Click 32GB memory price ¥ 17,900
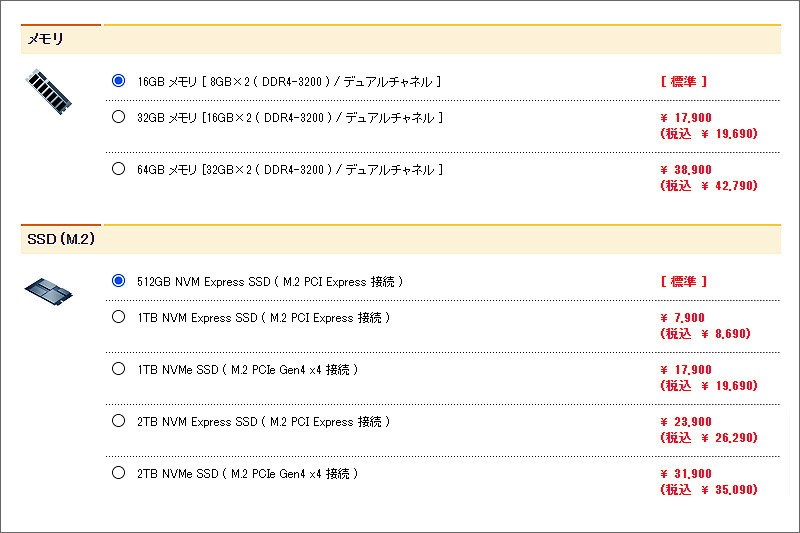The height and width of the screenshot is (533, 800). point(686,118)
